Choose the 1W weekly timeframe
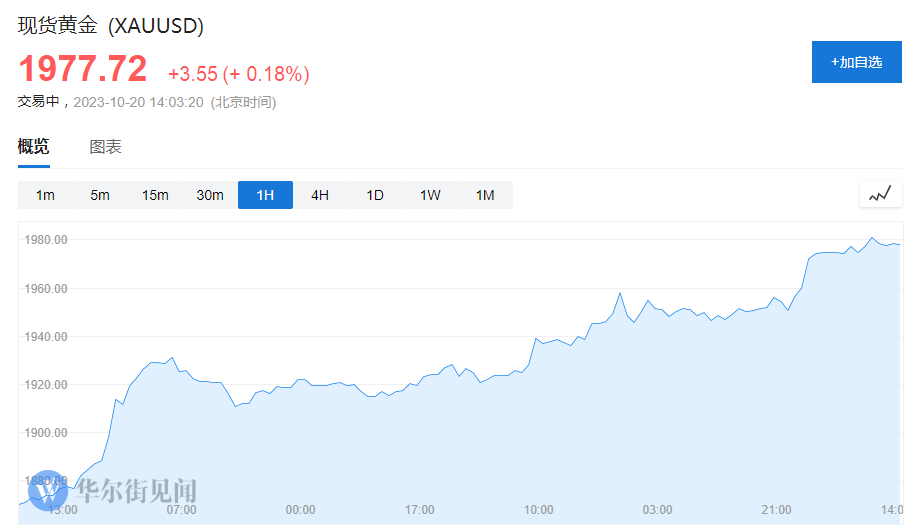 pyautogui.click(x=430, y=195)
